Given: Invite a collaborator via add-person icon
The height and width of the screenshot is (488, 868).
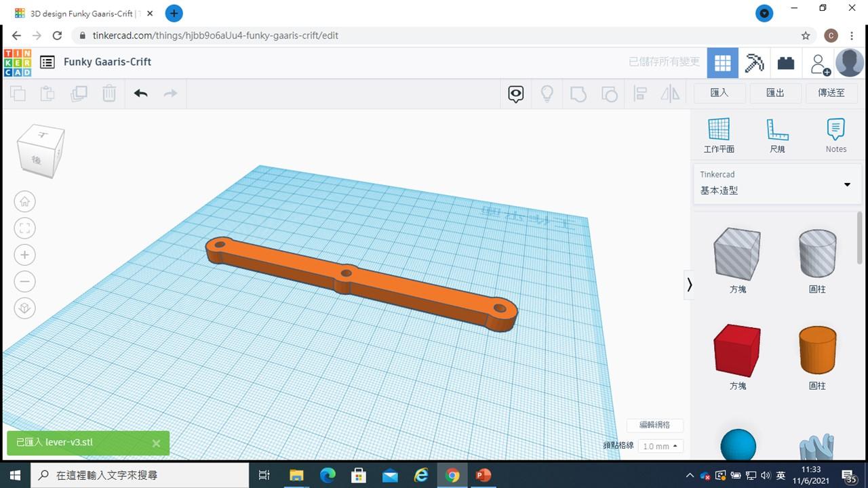Looking at the screenshot, I should coord(821,64).
